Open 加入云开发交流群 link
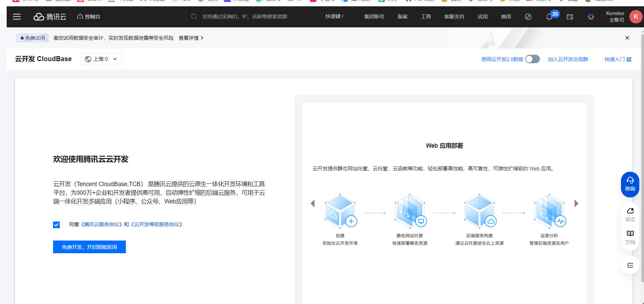 [x=568, y=59]
